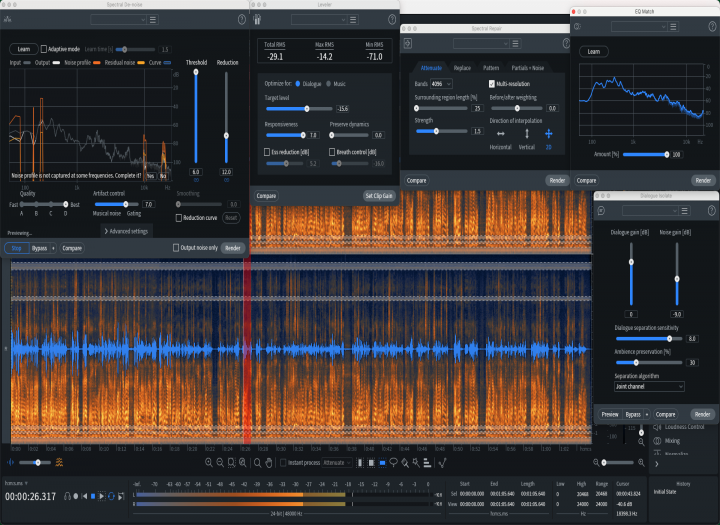Viewport: 720px width, 525px height.
Task: Adjust Amount slider in EQ Match
Action: tap(645, 154)
